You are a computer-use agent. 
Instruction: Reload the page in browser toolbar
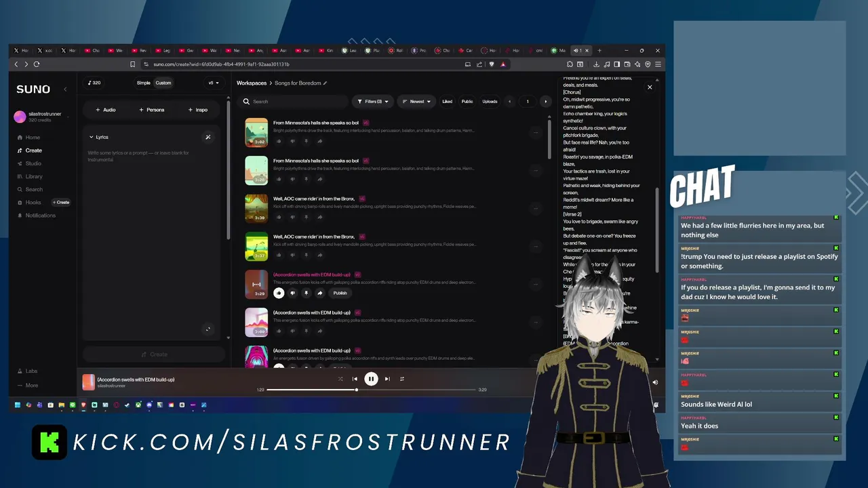click(x=37, y=64)
